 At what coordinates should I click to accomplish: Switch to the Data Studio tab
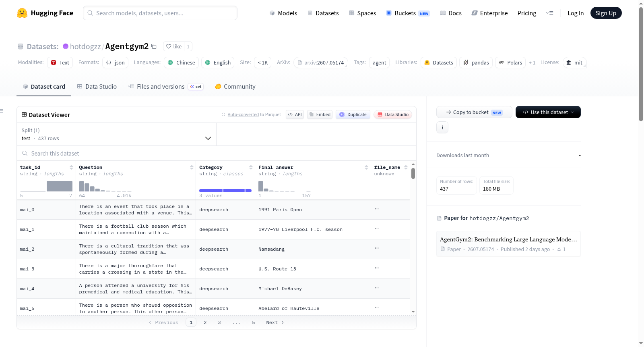pyautogui.click(x=97, y=87)
